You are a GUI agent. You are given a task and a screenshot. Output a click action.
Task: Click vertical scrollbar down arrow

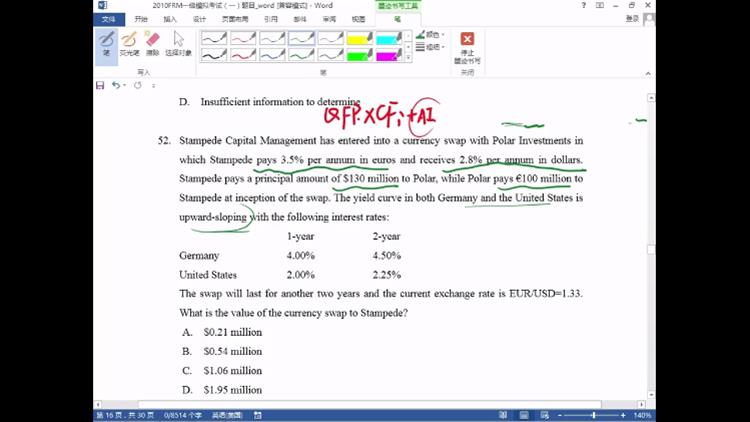(651, 395)
